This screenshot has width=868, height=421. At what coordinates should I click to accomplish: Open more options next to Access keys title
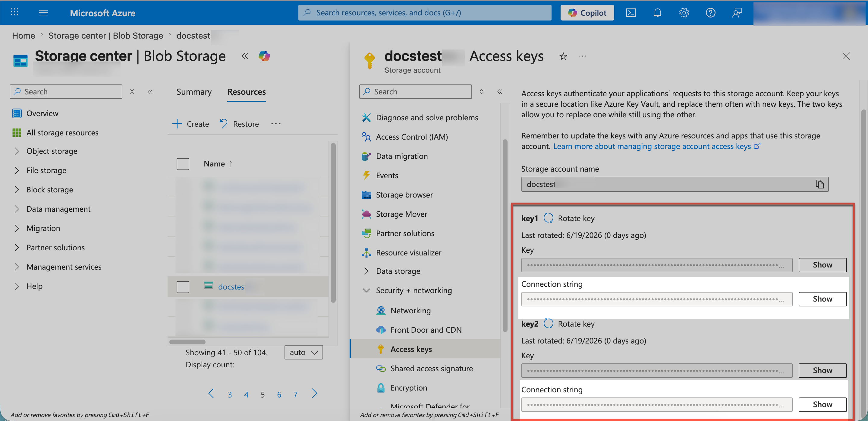(583, 56)
